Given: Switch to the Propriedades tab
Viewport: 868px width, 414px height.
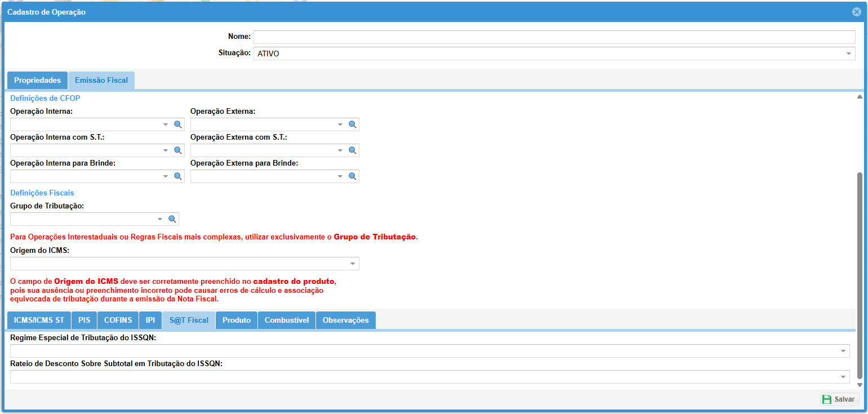Looking at the screenshot, I should pos(37,81).
